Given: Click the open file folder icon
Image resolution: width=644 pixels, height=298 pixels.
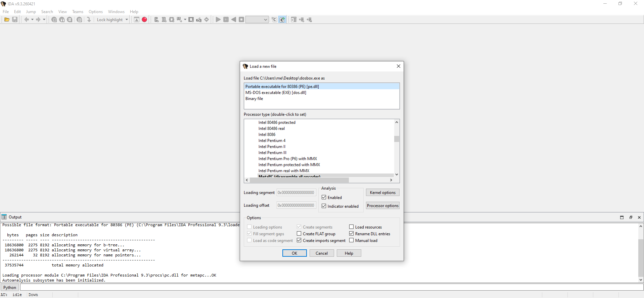Looking at the screenshot, I should [7, 19].
